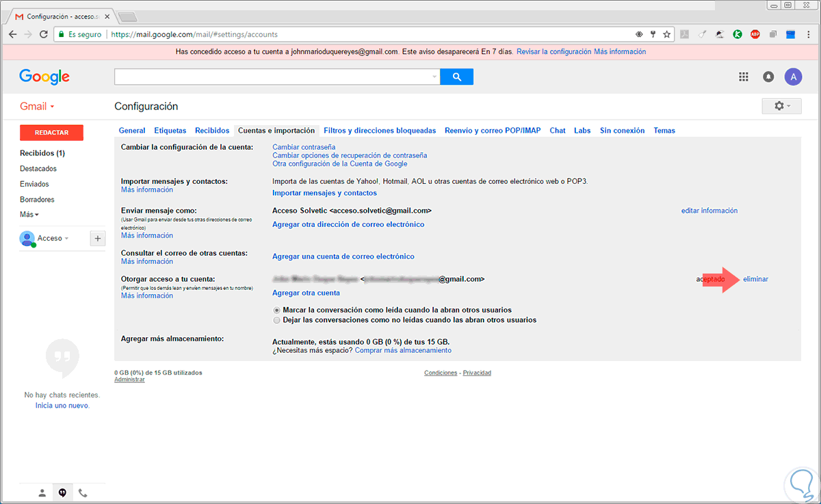Click Cambiar contraseña link
The width and height of the screenshot is (821, 504).
304,147
